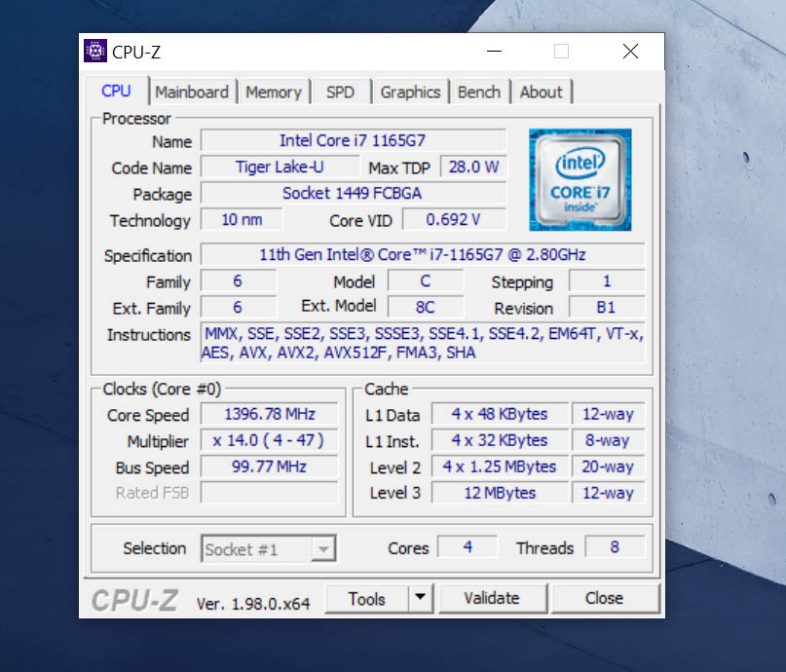This screenshot has height=672, width=786.
Task: Click the Instructions list starting with 'MMX, SSE'
Action: (422, 343)
